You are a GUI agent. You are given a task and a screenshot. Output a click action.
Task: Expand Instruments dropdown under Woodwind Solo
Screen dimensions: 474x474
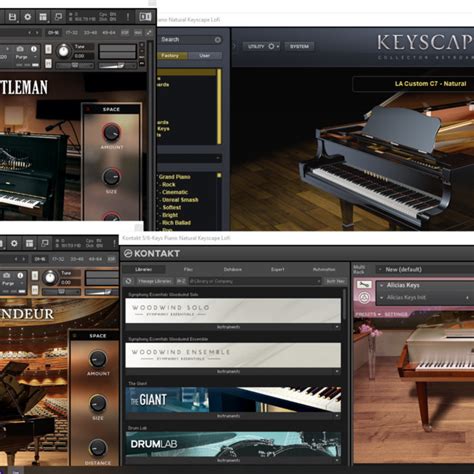pyautogui.click(x=233, y=327)
